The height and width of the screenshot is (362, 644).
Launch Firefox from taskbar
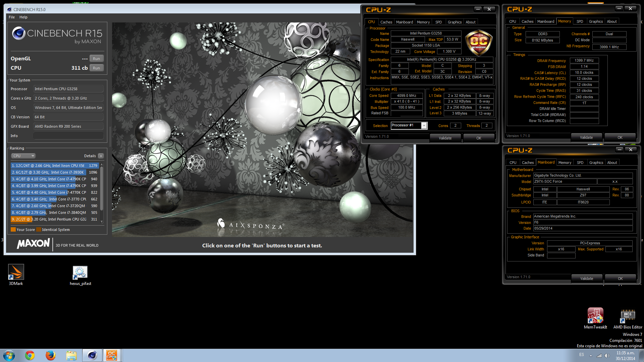[51, 355]
